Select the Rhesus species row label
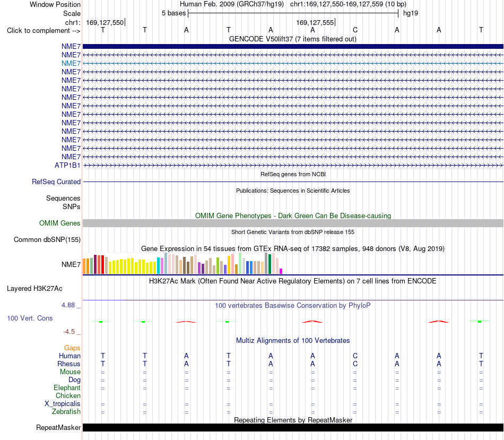Image resolution: width=504 pixels, height=440 pixels. point(69,364)
